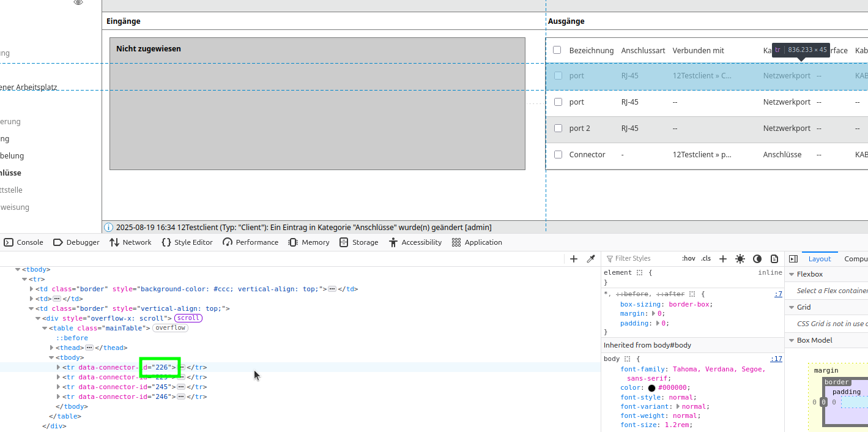
Task: Click the 'Verbunden mit' column header
Action: click(698, 51)
